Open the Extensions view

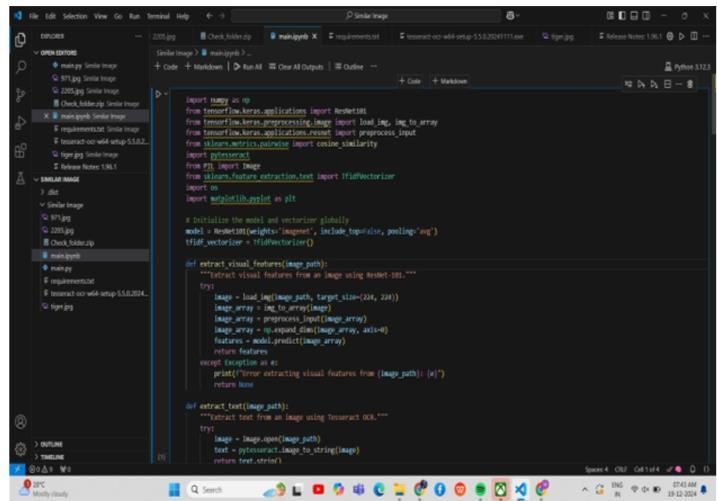pyautogui.click(x=21, y=150)
